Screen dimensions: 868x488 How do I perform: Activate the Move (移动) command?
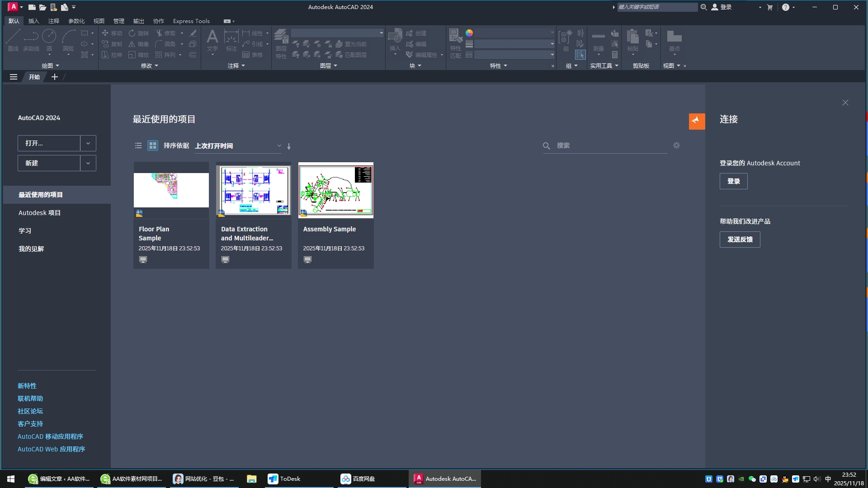pos(113,33)
